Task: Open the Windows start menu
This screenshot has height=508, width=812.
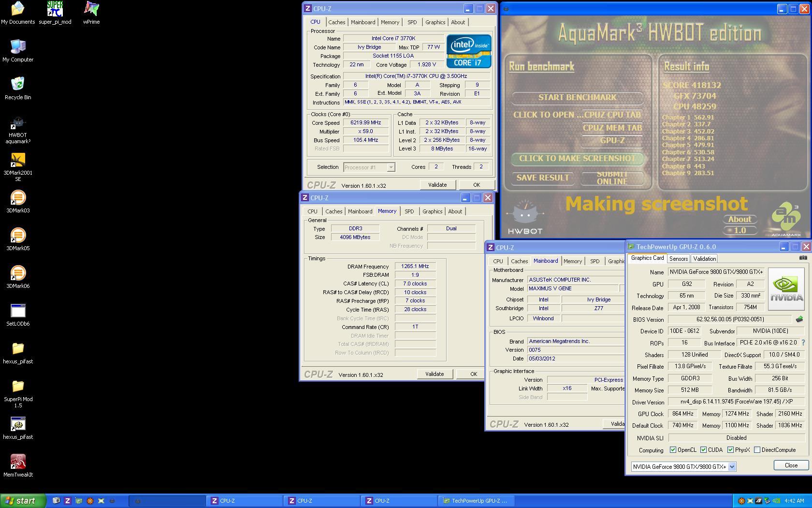Action: pos(23,501)
